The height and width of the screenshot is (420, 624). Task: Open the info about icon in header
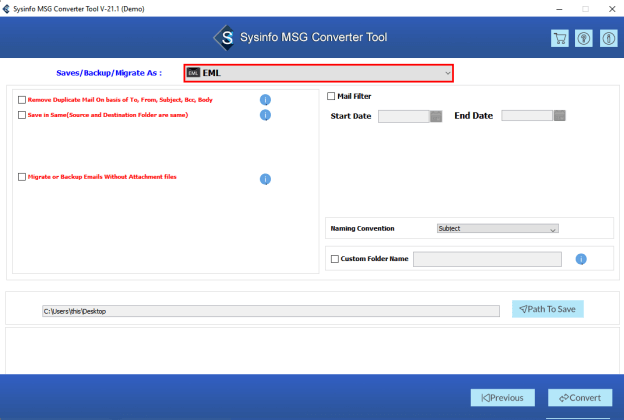pos(608,39)
